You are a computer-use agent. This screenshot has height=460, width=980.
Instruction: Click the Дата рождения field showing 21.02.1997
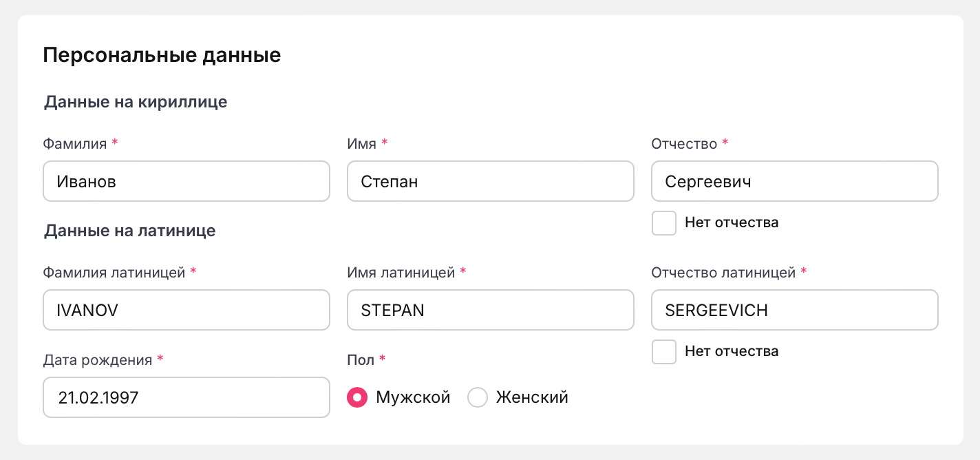tap(186, 397)
